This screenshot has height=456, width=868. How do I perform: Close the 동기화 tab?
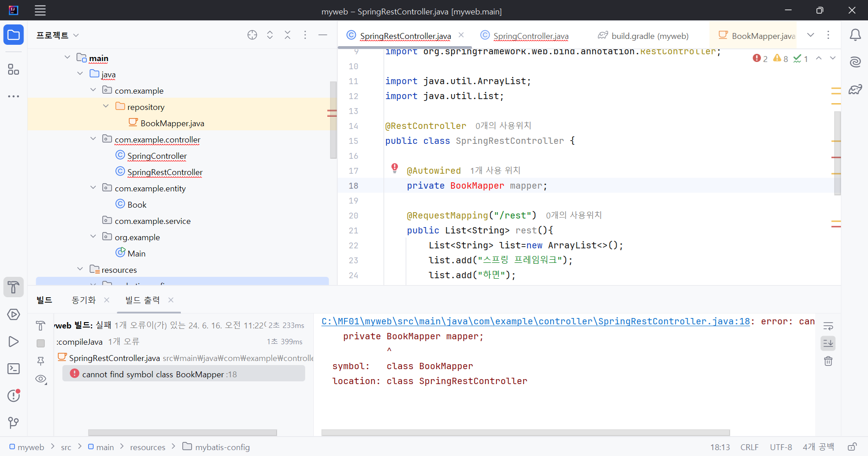[x=107, y=300]
